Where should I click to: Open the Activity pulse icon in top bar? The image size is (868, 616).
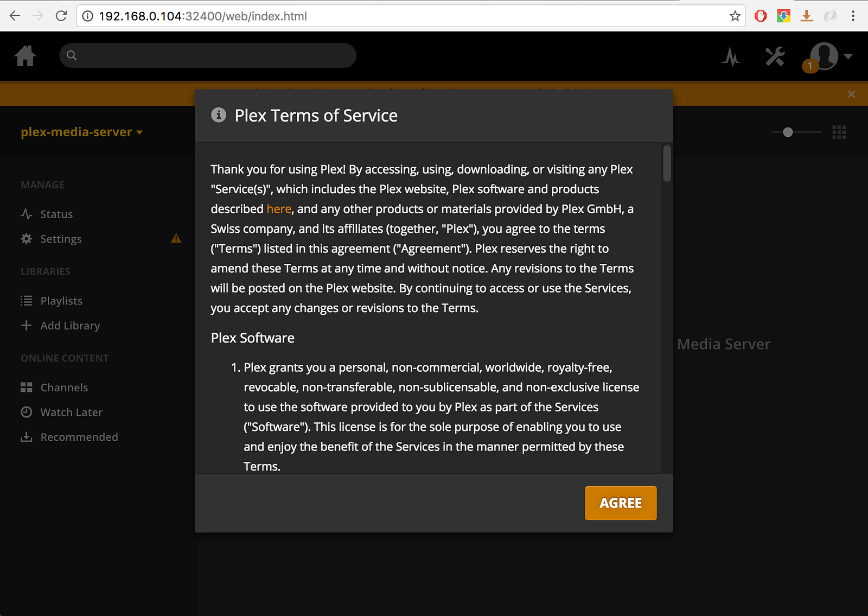[731, 56]
